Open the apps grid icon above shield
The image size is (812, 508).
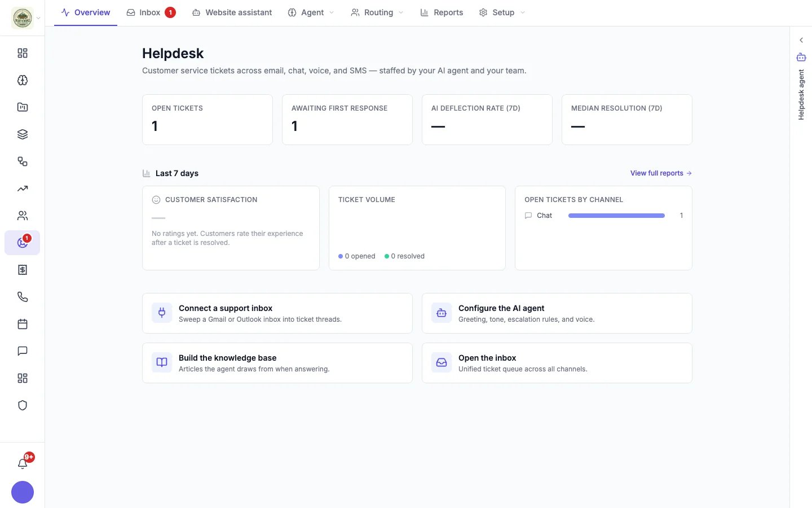pyautogui.click(x=23, y=378)
